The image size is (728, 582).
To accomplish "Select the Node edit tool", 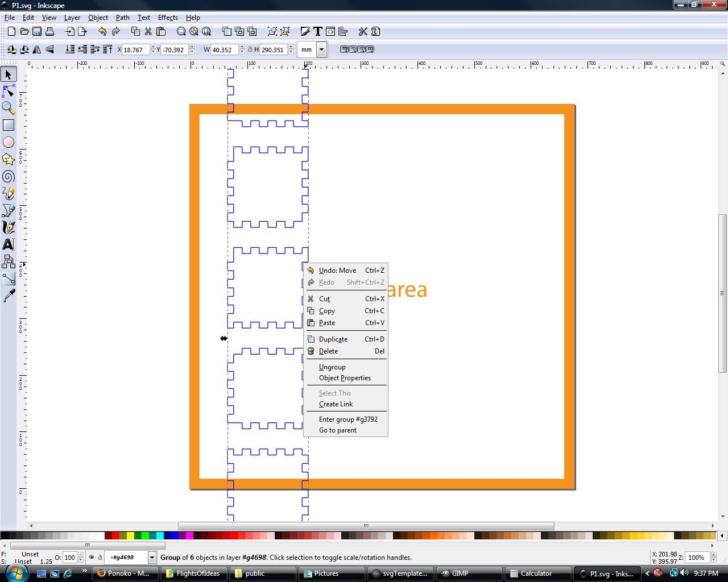I will tap(9, 91).
